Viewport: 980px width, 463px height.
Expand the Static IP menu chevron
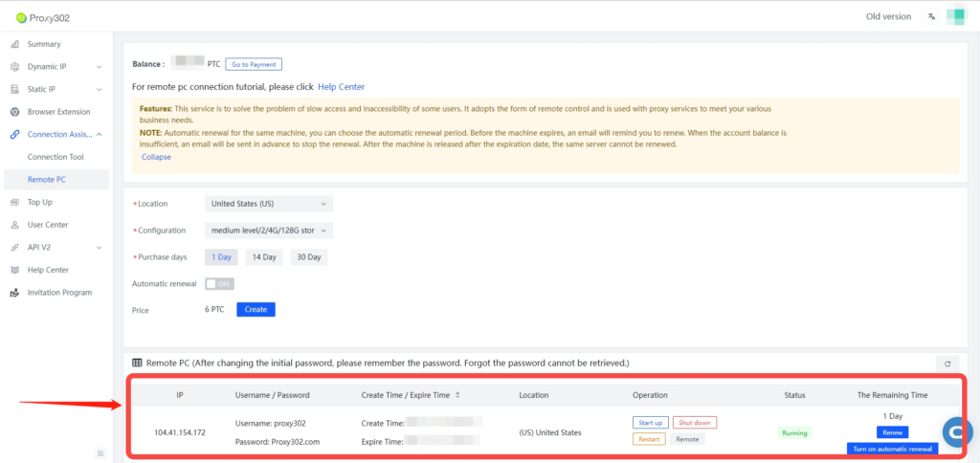click(x=99, y=89)
